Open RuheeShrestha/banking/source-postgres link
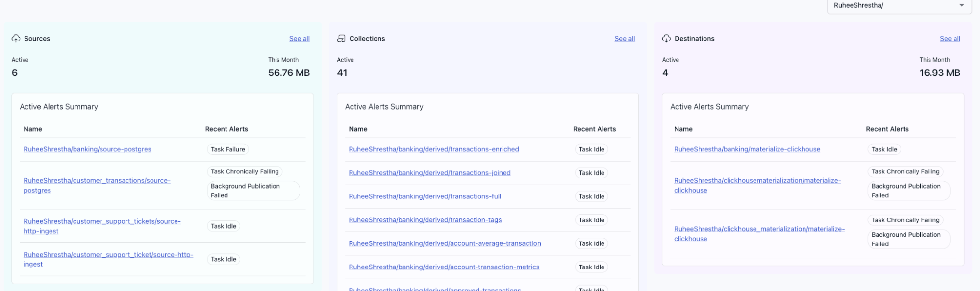980x291 pixels. click(87, 149)
